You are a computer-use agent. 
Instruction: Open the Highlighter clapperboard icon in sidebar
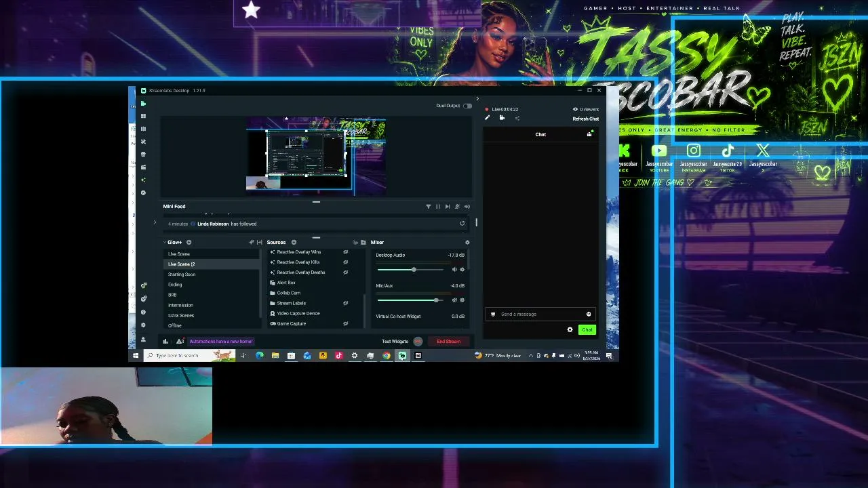click(143, 167)
